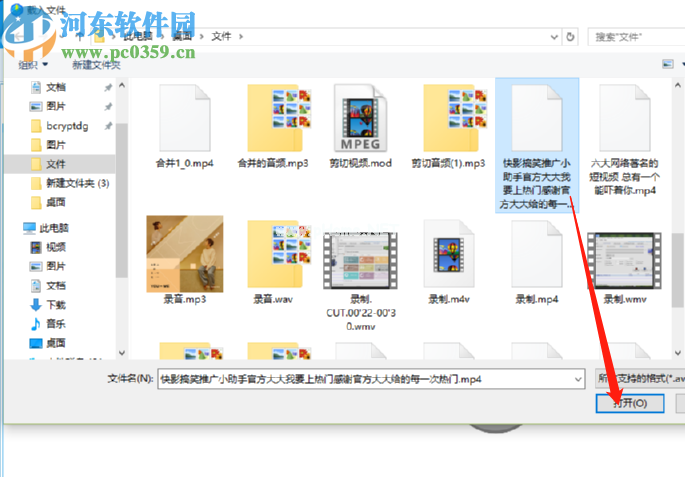Click the 录制.m4v video file icon
685x477 pixels.
tap(448, 255)
